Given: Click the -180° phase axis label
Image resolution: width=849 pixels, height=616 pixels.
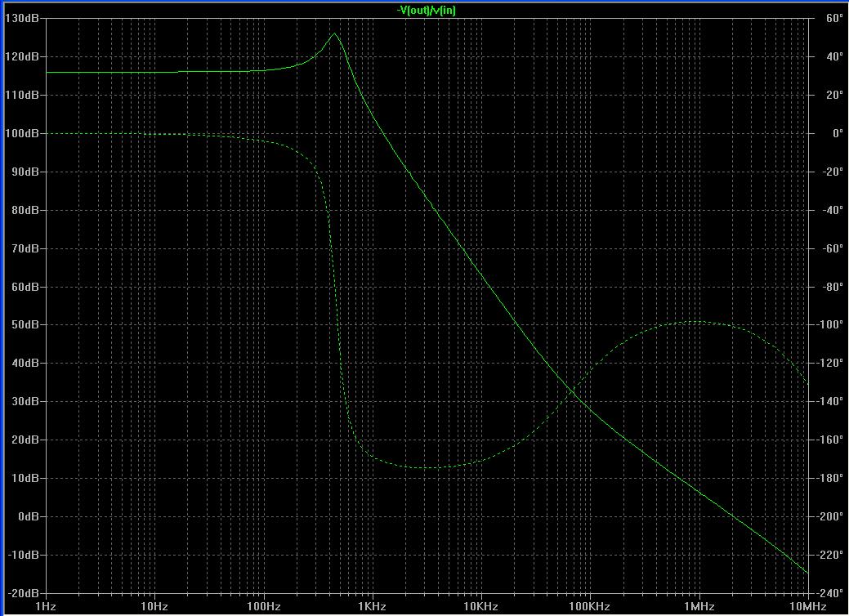Looking at the screenshot, I should pos(830,479).
